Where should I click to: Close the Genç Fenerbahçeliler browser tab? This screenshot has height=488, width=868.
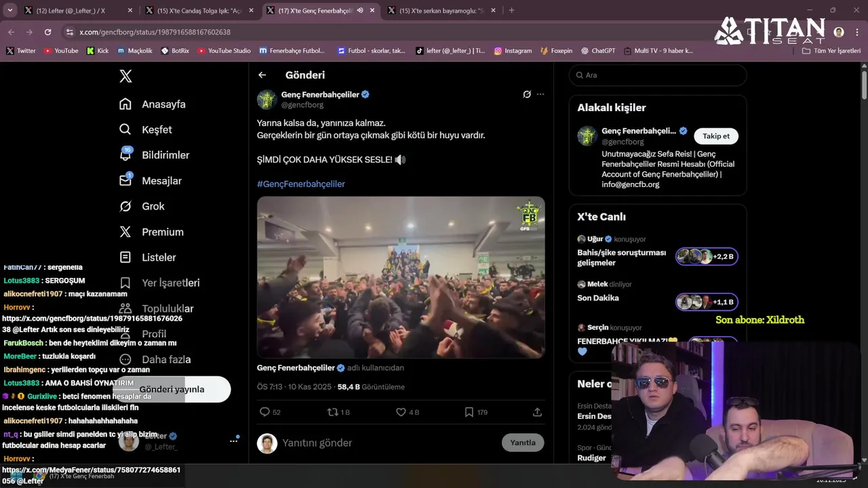pos(372,10)
